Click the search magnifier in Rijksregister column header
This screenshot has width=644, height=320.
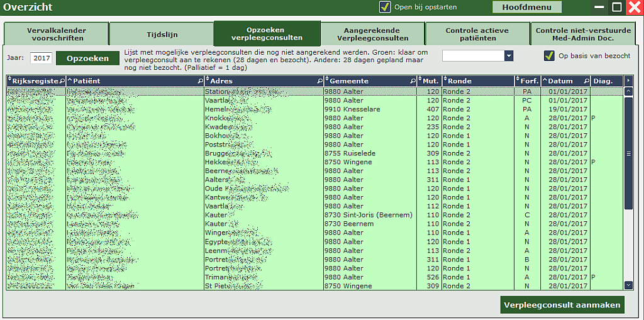click(62, 81)
